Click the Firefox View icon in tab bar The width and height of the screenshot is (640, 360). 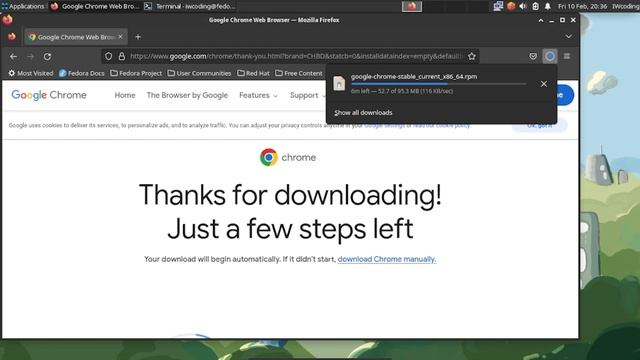[x=12, y=37]
